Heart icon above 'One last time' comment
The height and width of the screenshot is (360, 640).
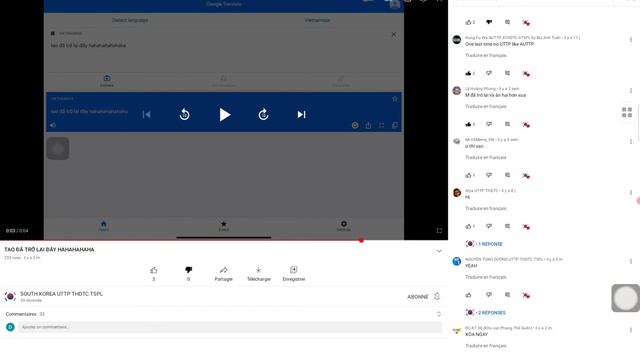[526, 22]
